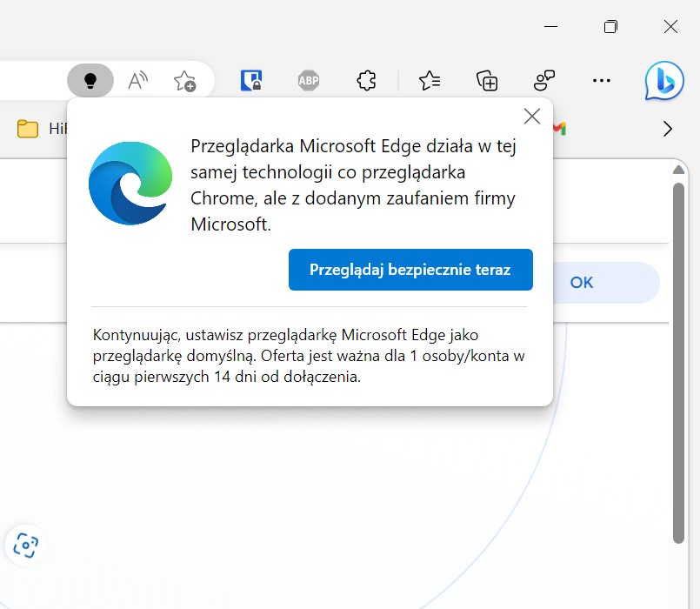
Task: Expand the favorites bar overflow chevron
Action: (667, 129)
